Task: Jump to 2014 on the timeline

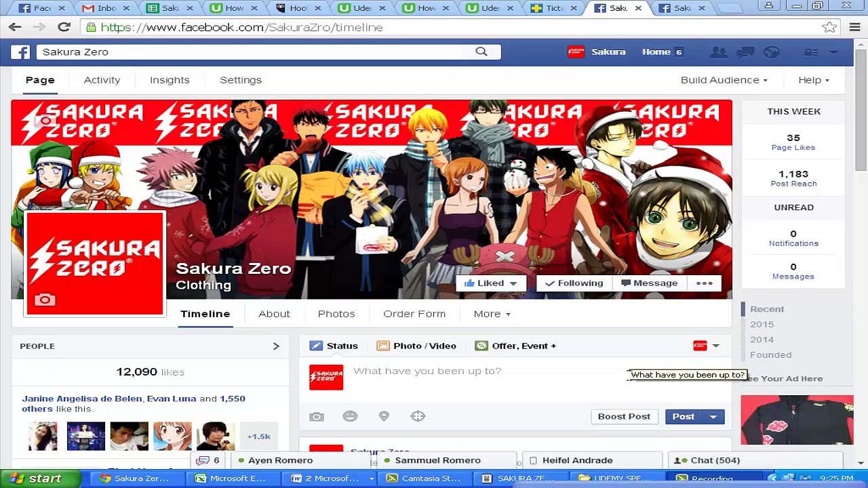Action: coord(762,340)
